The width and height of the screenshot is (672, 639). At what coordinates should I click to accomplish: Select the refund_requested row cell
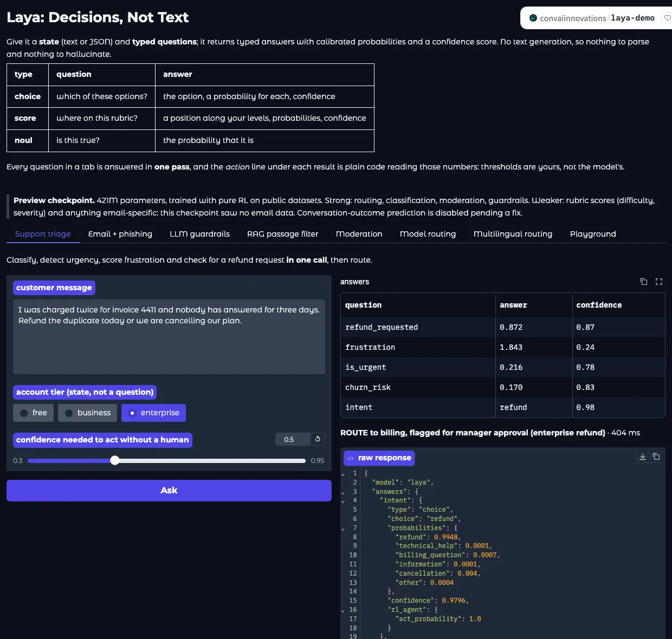[418, 327]
